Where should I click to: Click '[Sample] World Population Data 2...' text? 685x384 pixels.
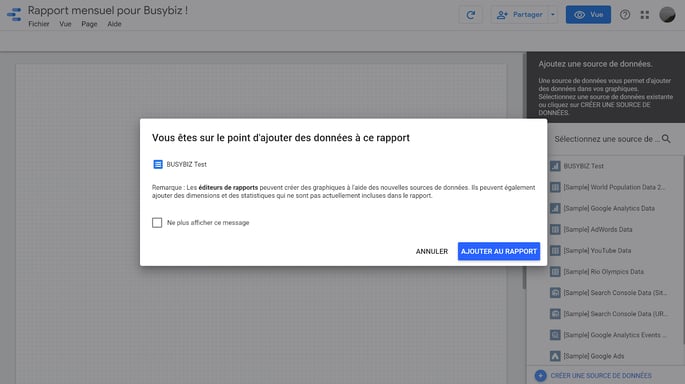coord(614,187)
